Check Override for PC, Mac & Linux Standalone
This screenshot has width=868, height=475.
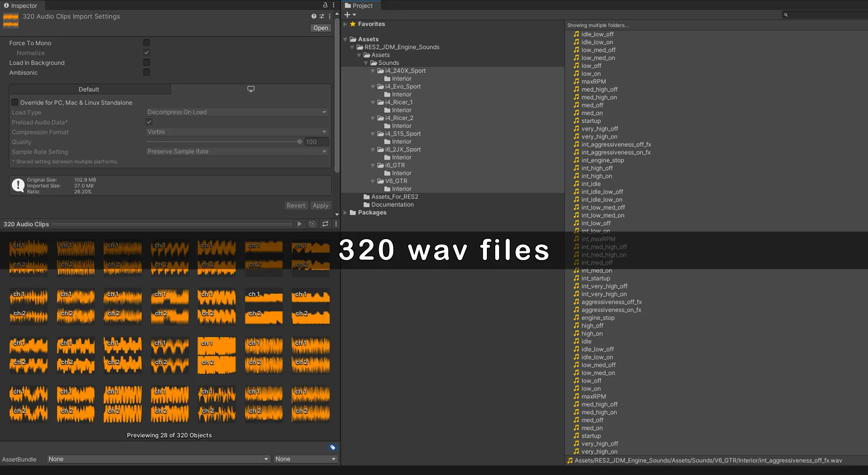pos(15,103)
